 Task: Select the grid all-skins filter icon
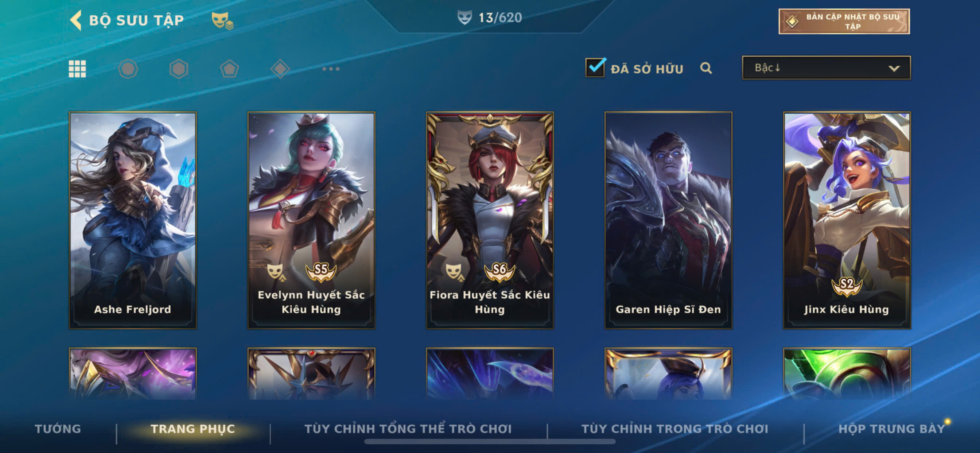pyautogui.click(x=77, y=69)
